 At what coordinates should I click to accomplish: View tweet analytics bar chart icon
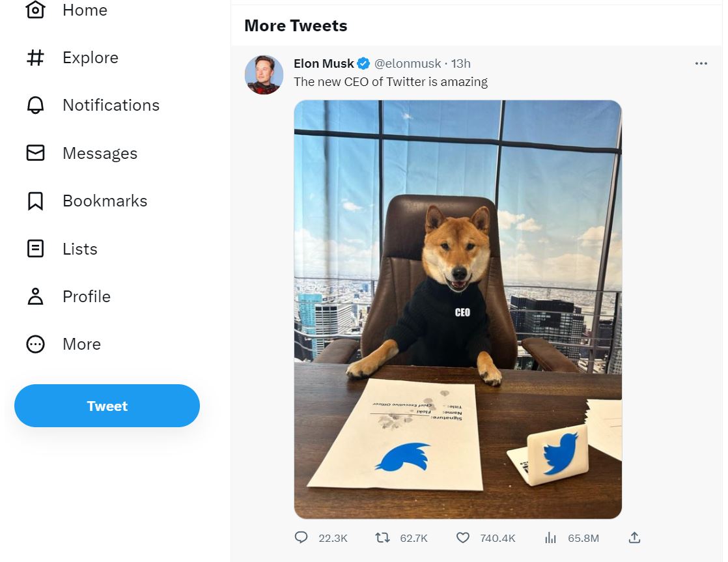(x=550, y=538)
